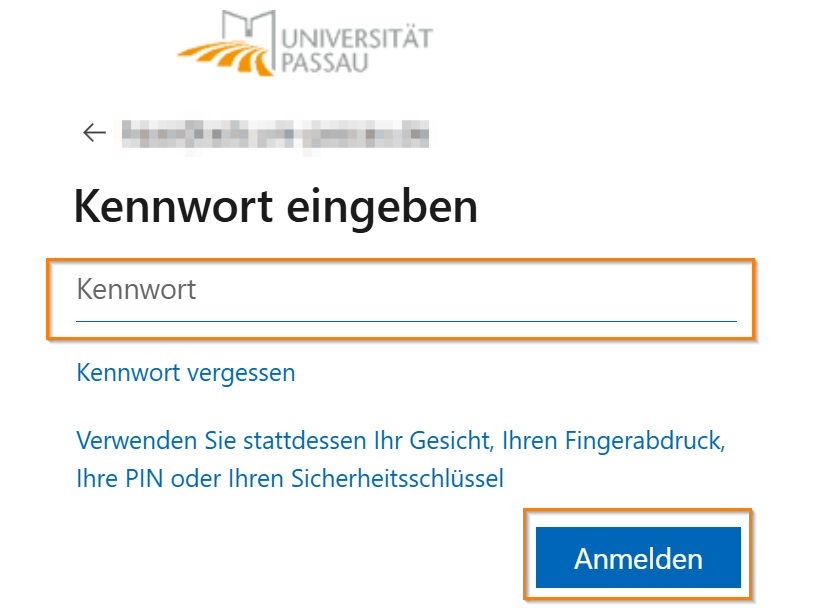Click the Universität Passau logo text
Viewport: 819px width, 611px height.
(x=357, y=50)
